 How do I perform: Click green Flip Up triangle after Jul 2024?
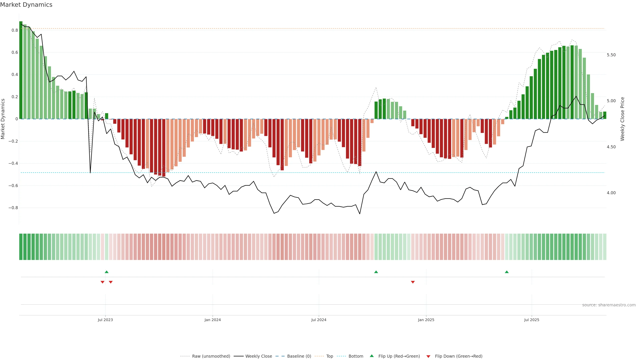376,272
